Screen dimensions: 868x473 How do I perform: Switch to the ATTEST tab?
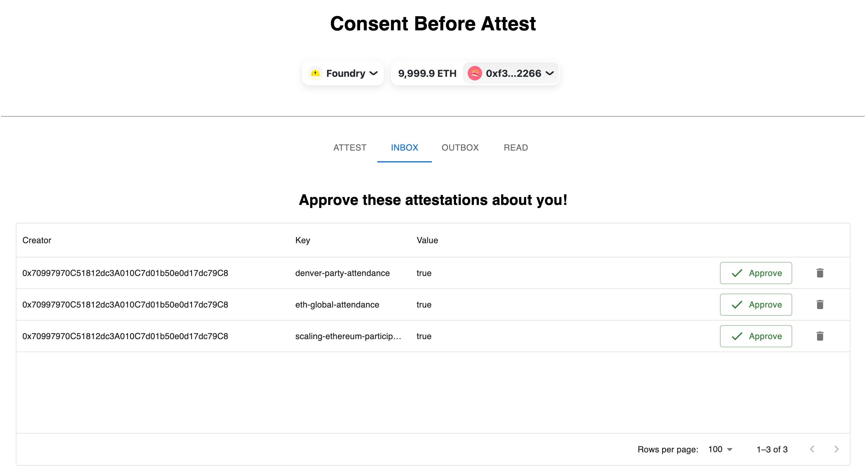point(350,148)
